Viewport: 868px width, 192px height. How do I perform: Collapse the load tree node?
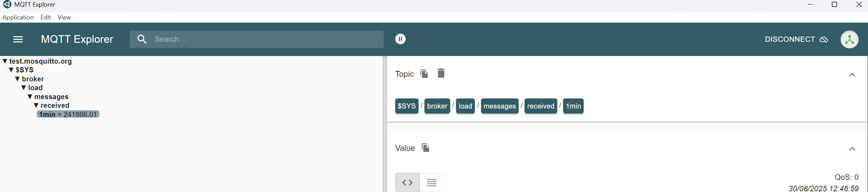(x=24, y=88)
